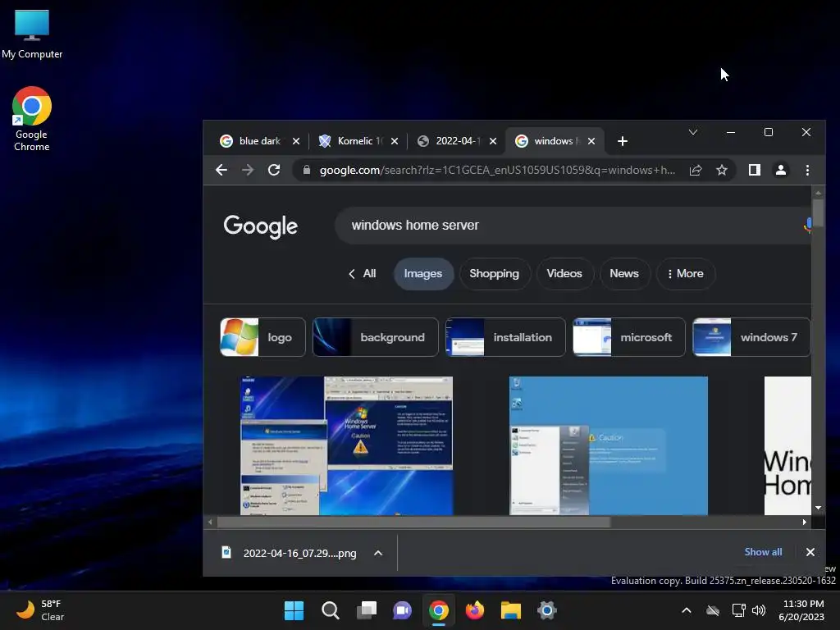This screenshot has width=840, height=630.
Task: Select the 'microsoft' suggestion chip
Action: point(629,337)
